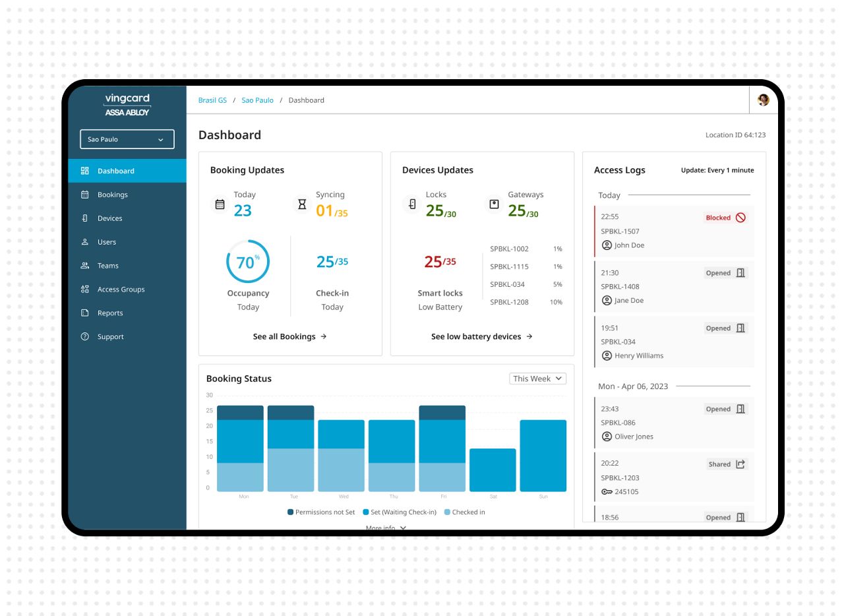This screenshot has width=844, height=616.
Task: Click the Shared export icon on the 20:22 log
Action: point(740,464)
